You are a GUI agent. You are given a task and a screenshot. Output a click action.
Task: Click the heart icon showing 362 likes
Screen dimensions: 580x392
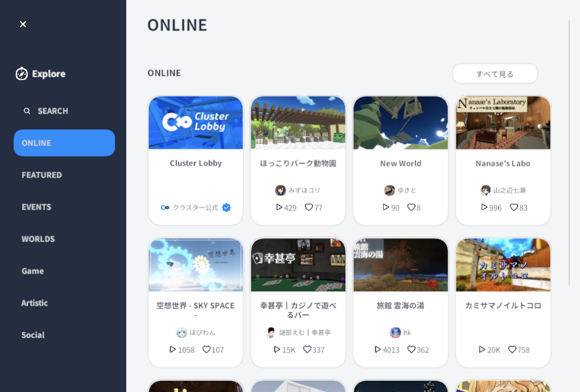pos(411,349)
